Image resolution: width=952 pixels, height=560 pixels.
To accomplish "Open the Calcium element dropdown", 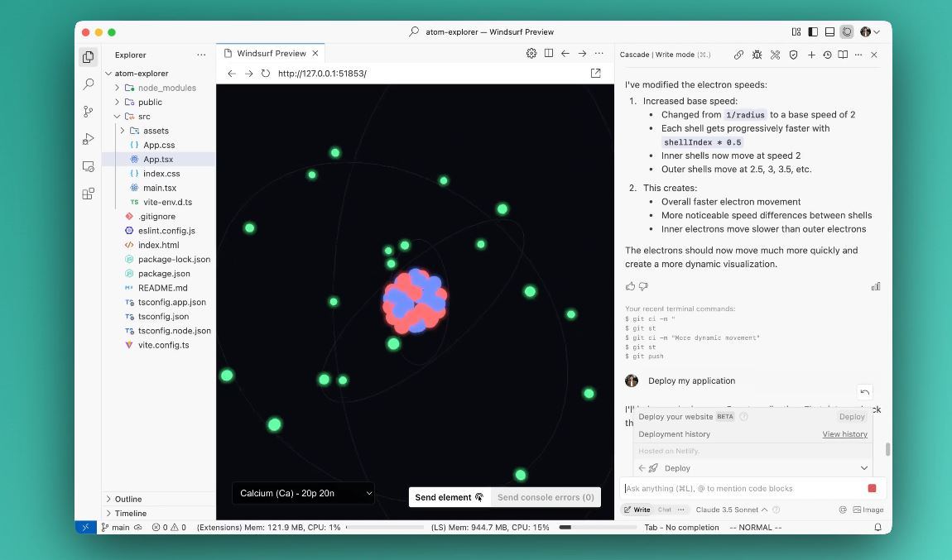I will [304, 493].
